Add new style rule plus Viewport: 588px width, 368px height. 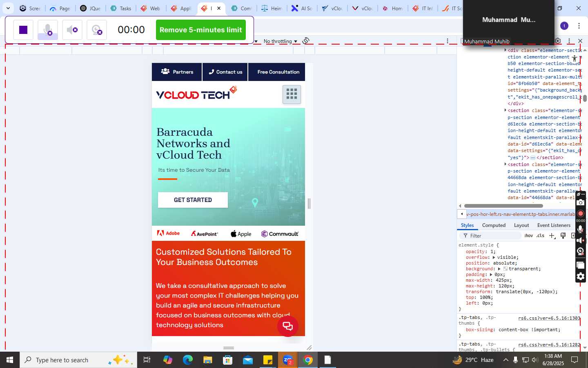coord(552,236)
